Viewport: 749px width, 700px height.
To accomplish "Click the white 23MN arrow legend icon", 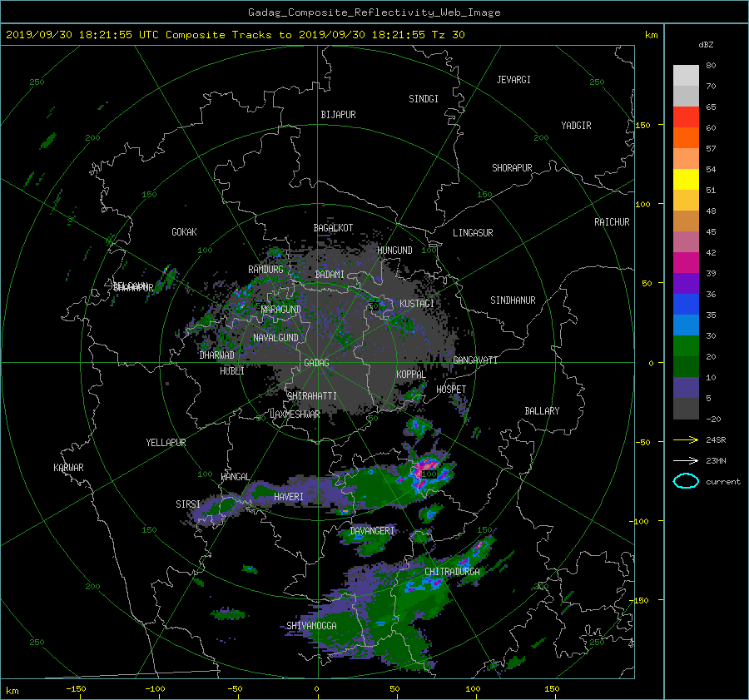I will click(x=686, y=460).
